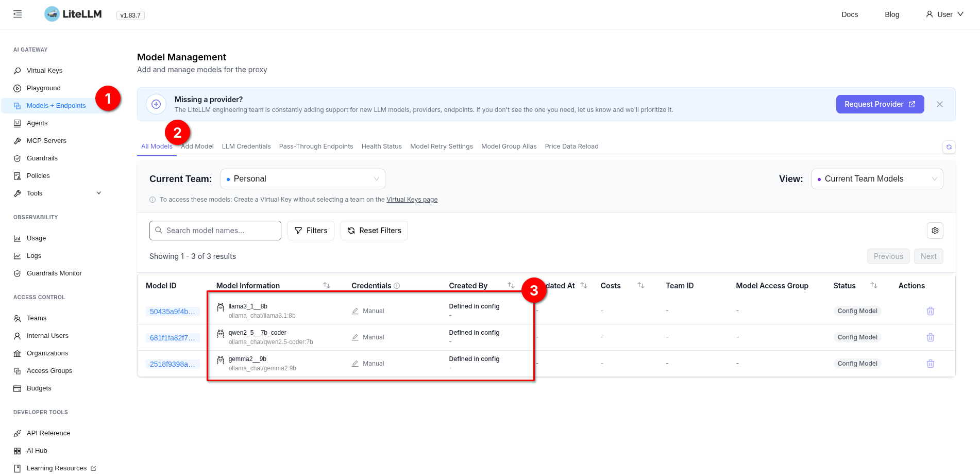Viewport: 980px width, 474px height.
Task: Dismiss the Missing a provider banner
Action: tap(940, 104)
